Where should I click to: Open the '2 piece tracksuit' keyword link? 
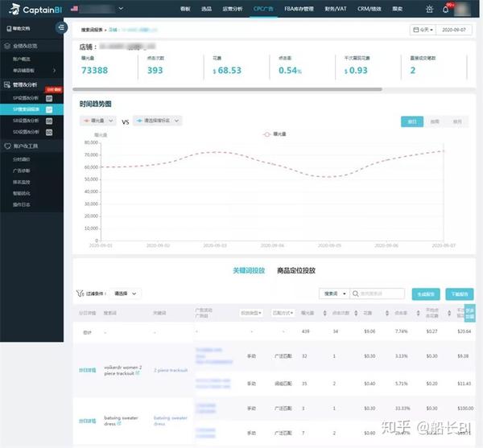click(171, 370)
